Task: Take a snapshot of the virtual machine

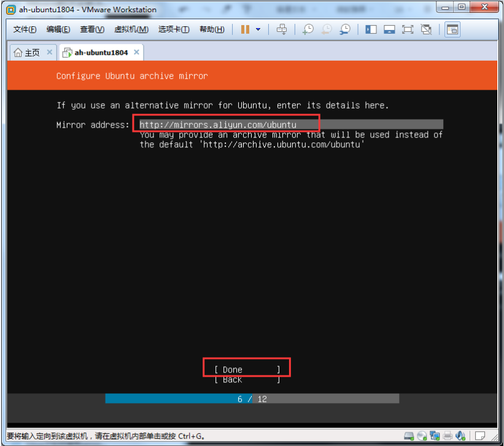Action: 308,29
